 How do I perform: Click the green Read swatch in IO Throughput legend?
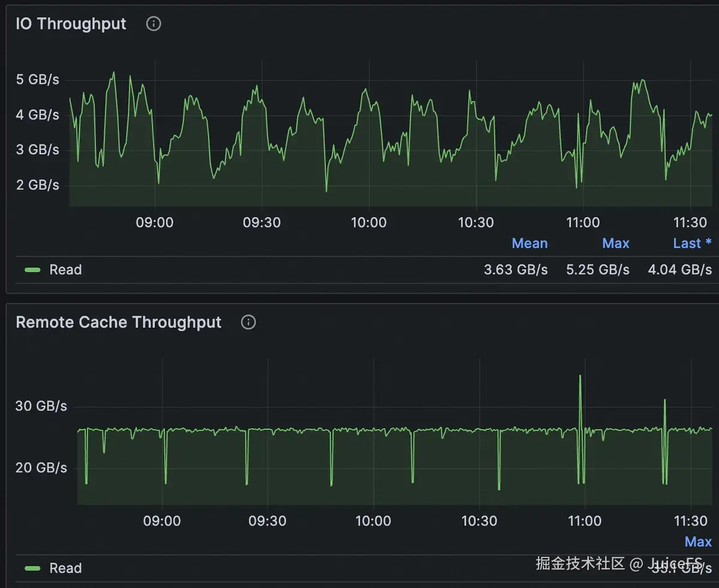(32, 270)
